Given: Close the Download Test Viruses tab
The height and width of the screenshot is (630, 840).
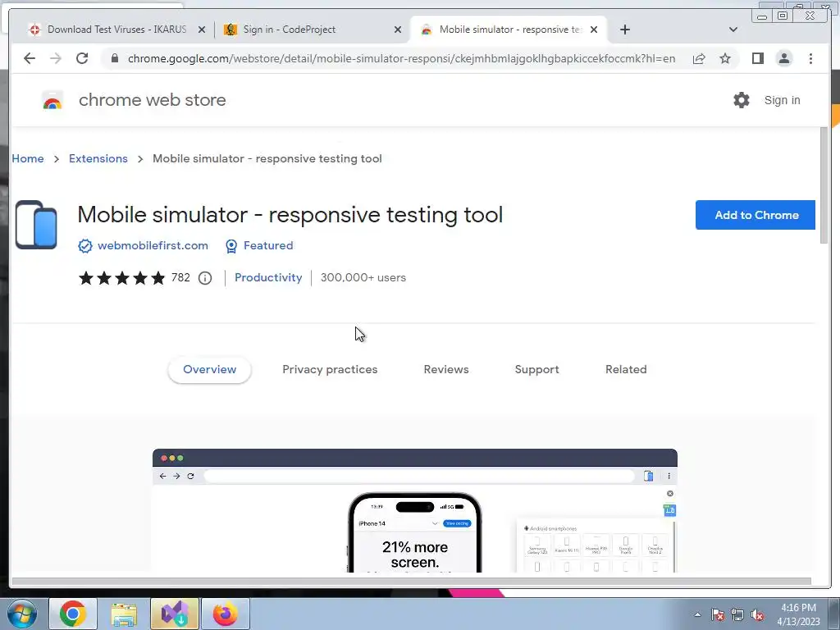Looking at the screenshot, I should coord(202,30).
